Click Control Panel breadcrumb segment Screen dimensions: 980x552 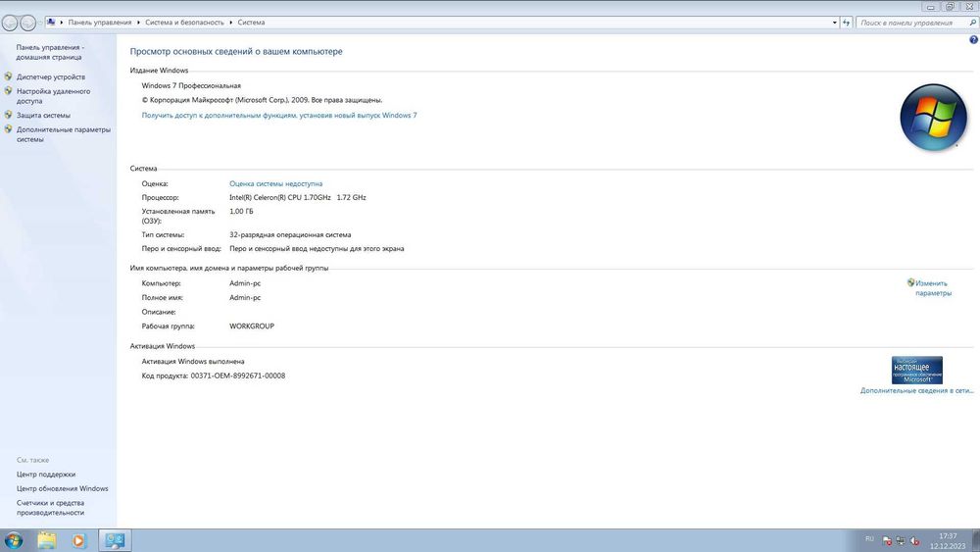(x=99, y=23)
